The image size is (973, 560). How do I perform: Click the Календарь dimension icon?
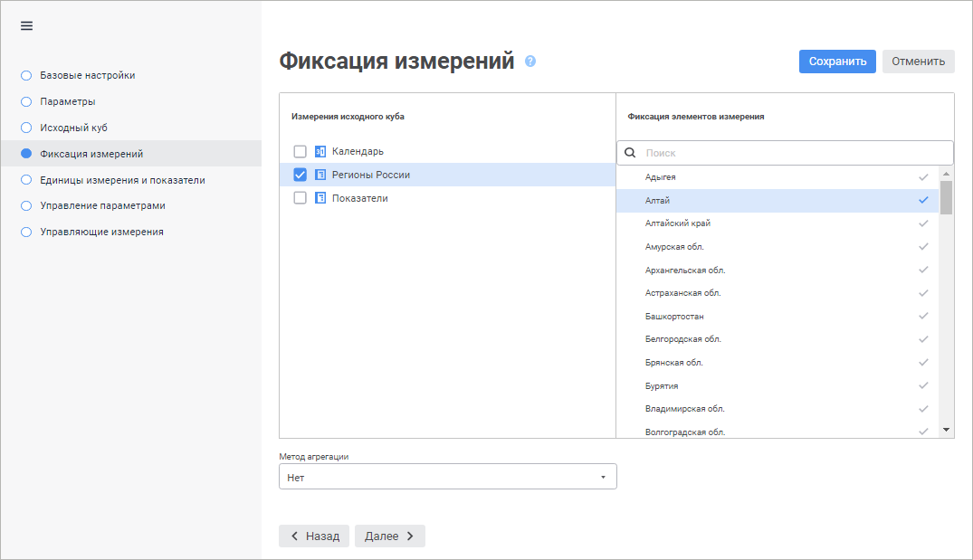[320, 151]
